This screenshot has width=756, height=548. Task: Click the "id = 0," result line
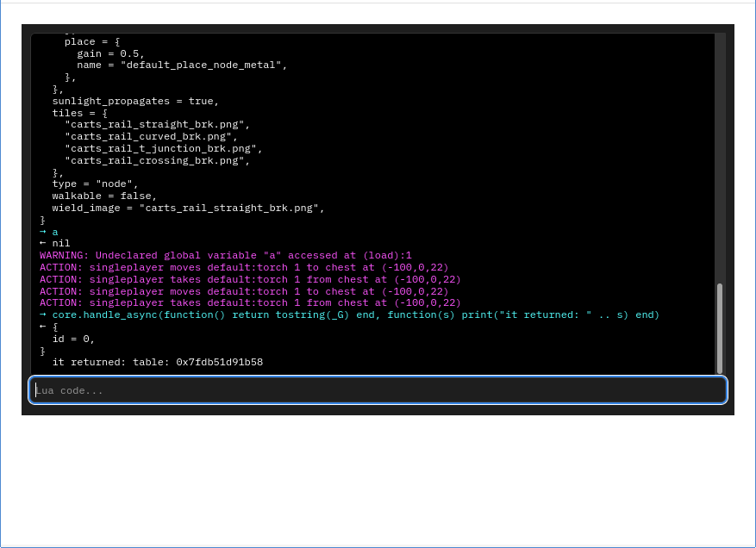click(73, 339)
